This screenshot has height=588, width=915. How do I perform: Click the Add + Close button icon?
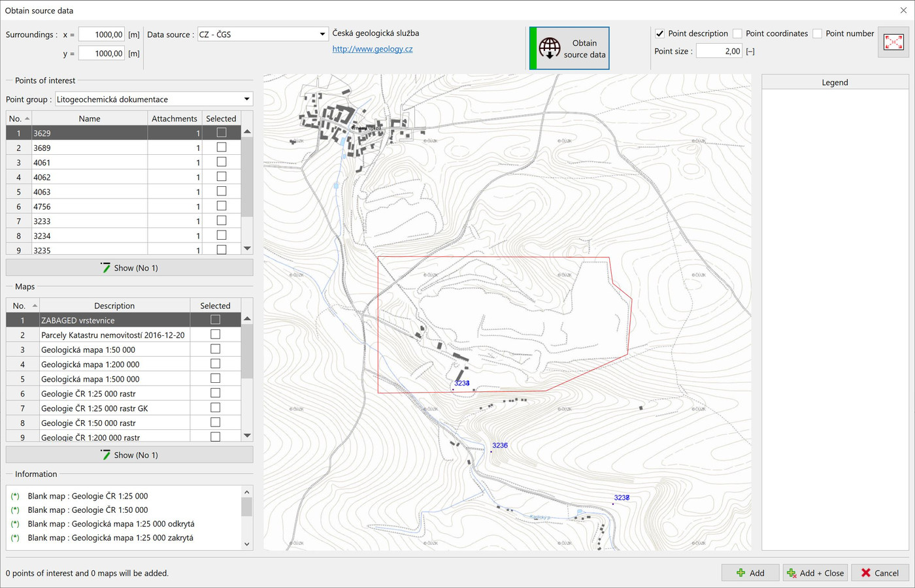tap(791, 573)
